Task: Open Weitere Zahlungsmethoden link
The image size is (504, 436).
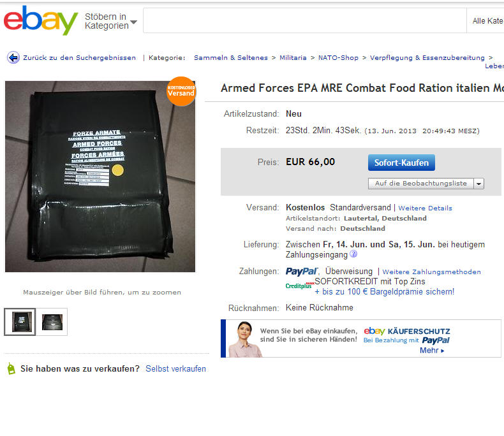Action: [431, 272]
